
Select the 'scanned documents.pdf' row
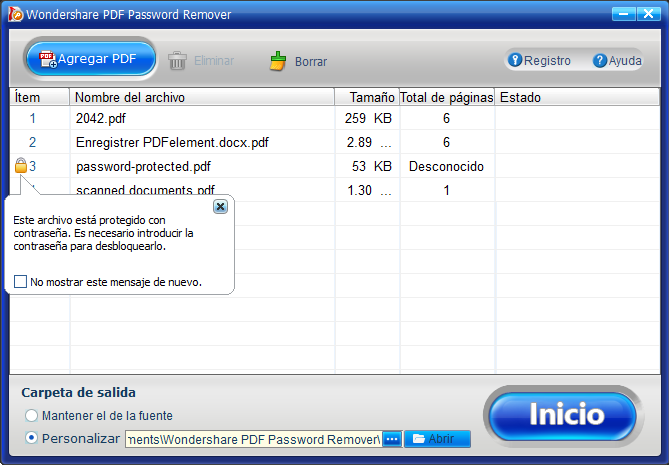pos(335,190)
